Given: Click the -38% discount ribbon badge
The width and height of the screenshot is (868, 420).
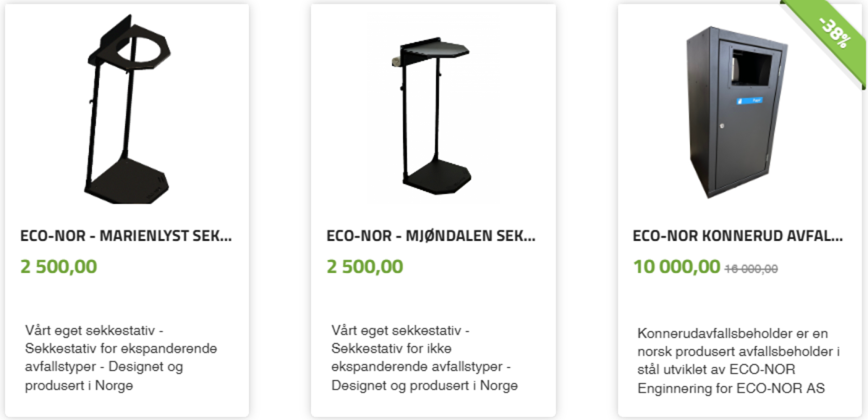Looking at the screenshot, I should 833,30.
